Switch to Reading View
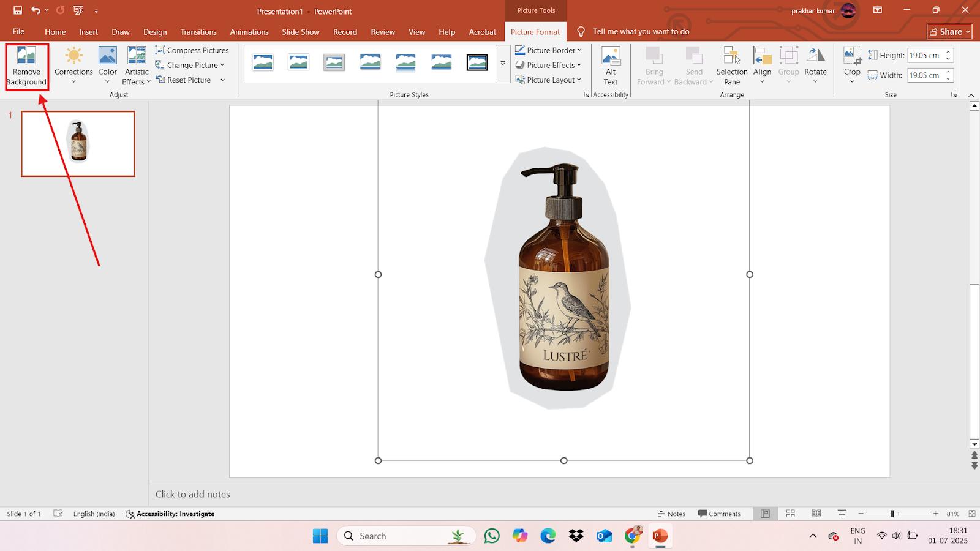This screenshot has height=551, width=980. click(x=816, y=514)
